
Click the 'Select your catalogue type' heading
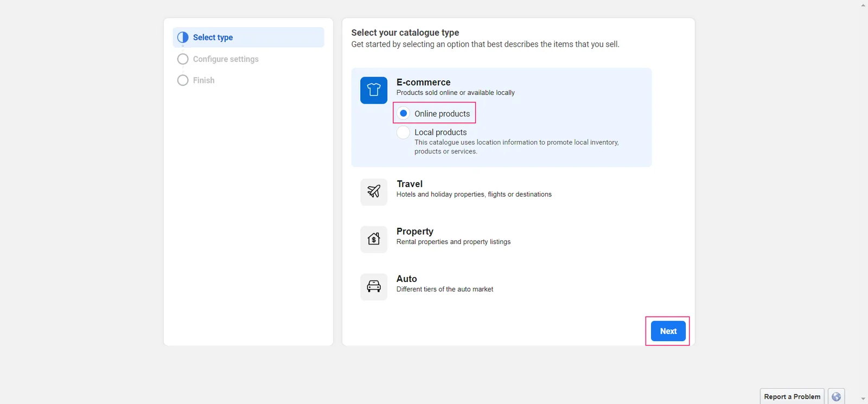coord(405,33)
